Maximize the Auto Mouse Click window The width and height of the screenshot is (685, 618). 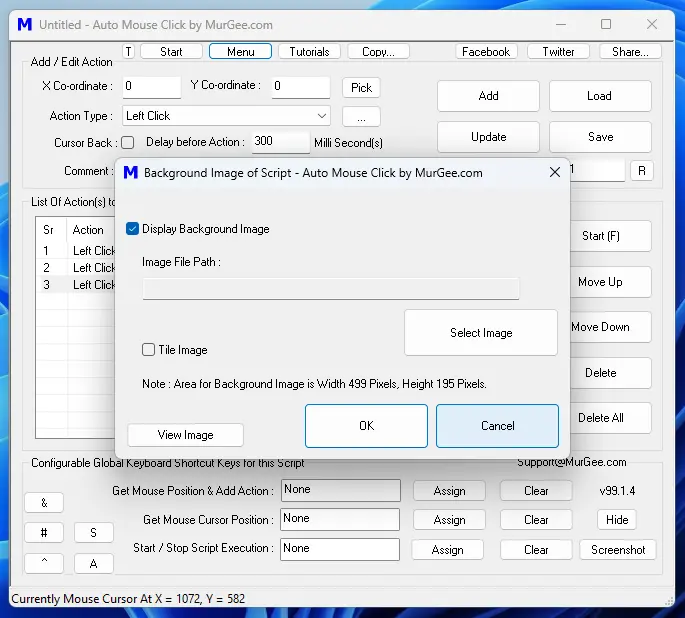pyautogui.click(x=606, y=24)
